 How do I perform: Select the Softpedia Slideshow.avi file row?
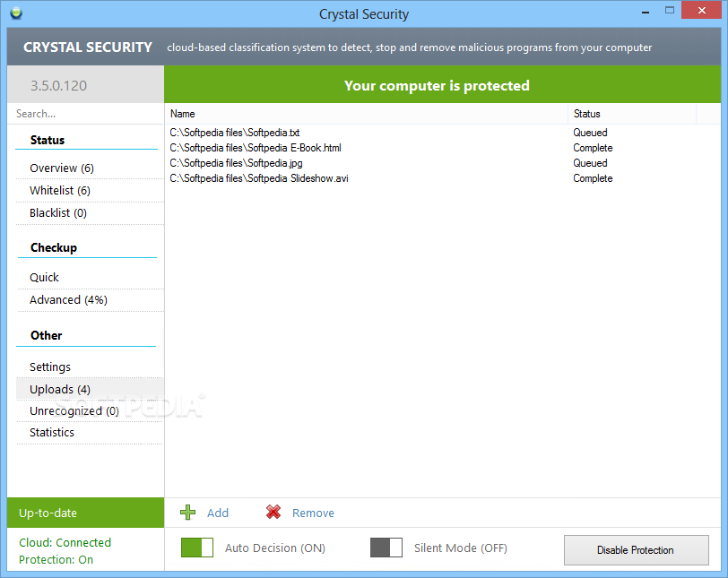coord(443,178)
